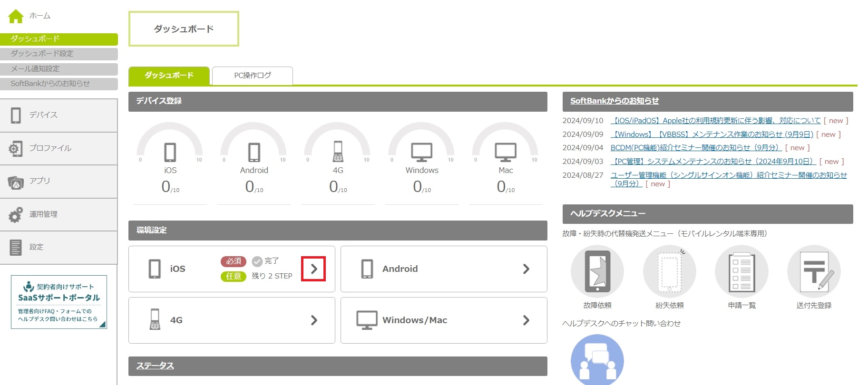
Task: Open 運用管理 in the sidebar
Action: 59,214
